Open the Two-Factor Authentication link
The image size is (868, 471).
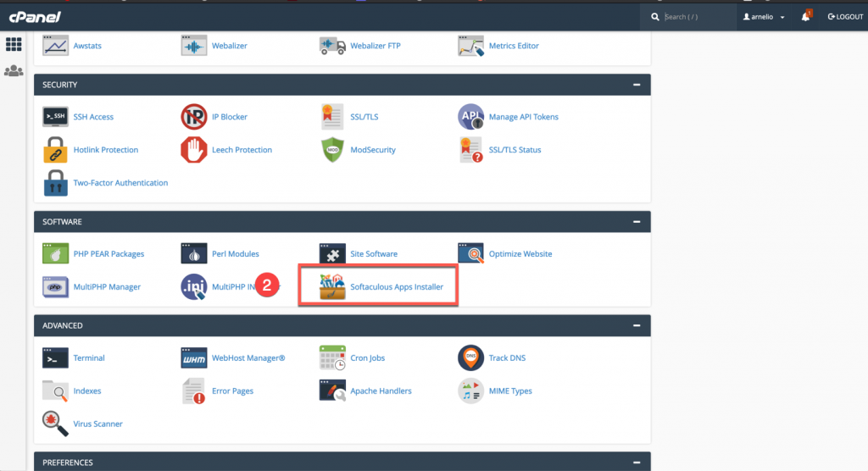120,183
